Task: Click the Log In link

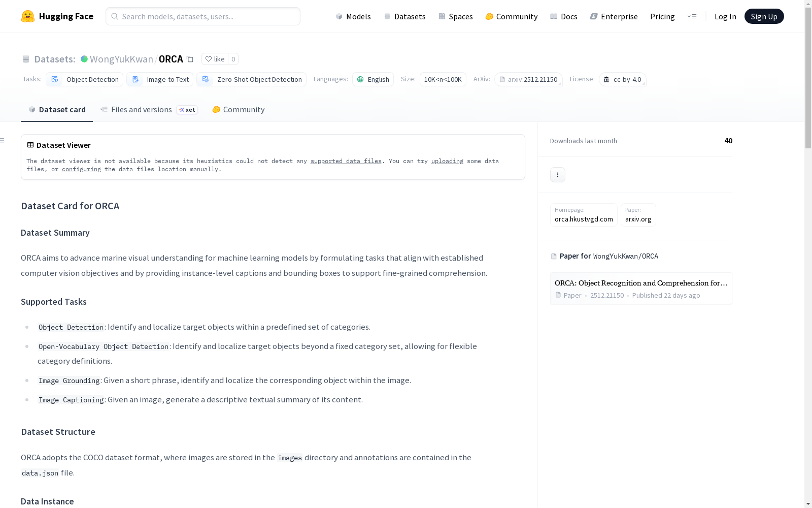Action: click(725, 16)
